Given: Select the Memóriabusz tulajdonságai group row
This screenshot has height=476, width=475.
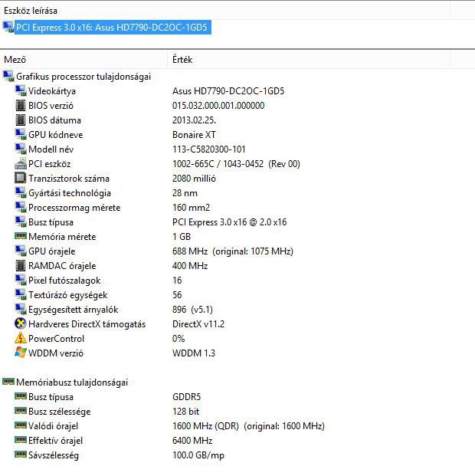Looking at the screenshot, I should point(72,382).
